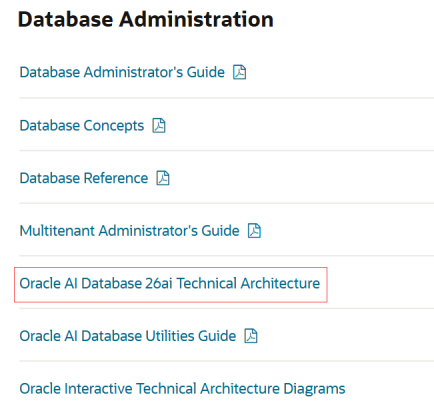Click PDF icon next to Multitenant Administrator's Guide
This screenshot has height=408, width=434.
(x=254, y=231)
